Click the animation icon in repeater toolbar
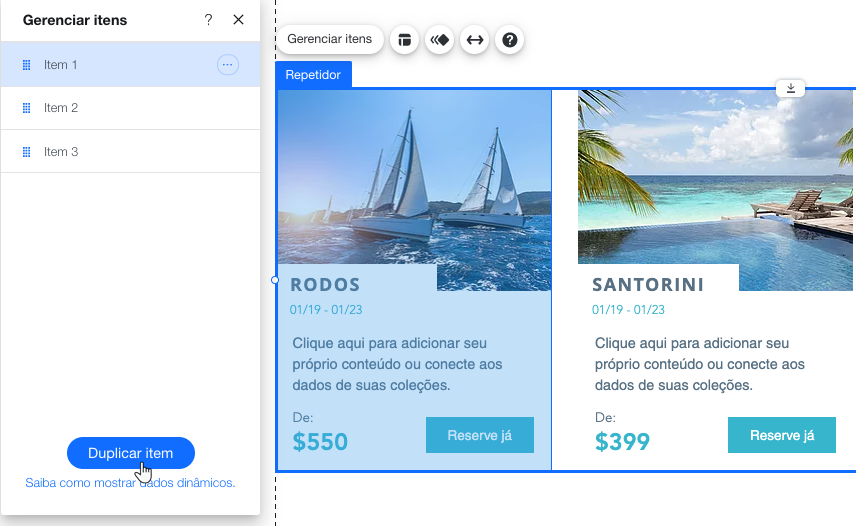This screenshot has height=526, width=856. tap(439, 40)
